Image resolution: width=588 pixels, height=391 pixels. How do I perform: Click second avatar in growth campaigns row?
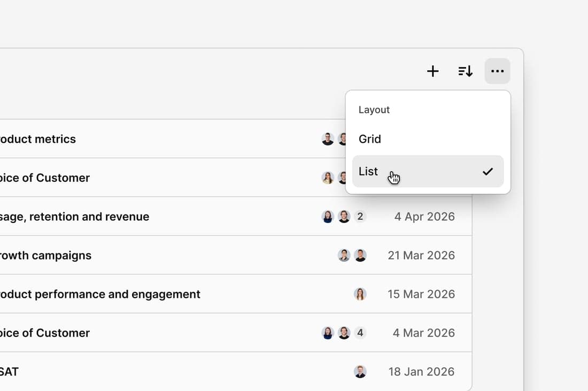pyautogui.click(x=360, y=255)
